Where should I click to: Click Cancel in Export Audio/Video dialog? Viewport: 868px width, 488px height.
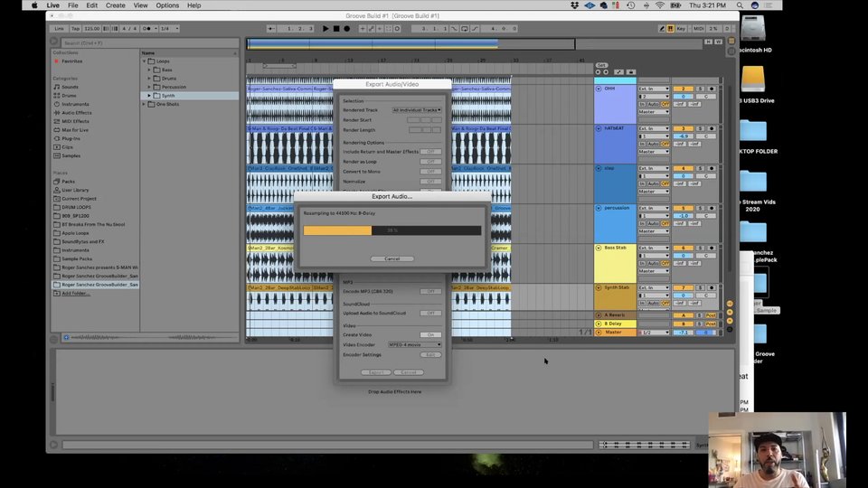pyautogui.click(x=409, y=372)
